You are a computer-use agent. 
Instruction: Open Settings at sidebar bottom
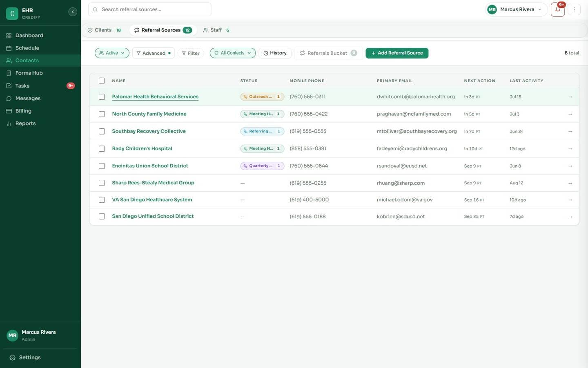[x=40, y=357]
